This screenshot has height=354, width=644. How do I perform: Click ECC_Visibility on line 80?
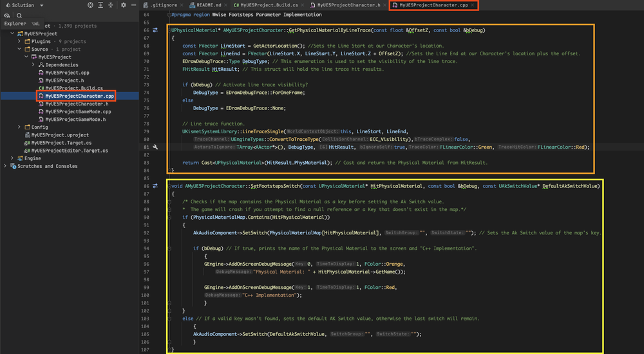click(389, 139)
